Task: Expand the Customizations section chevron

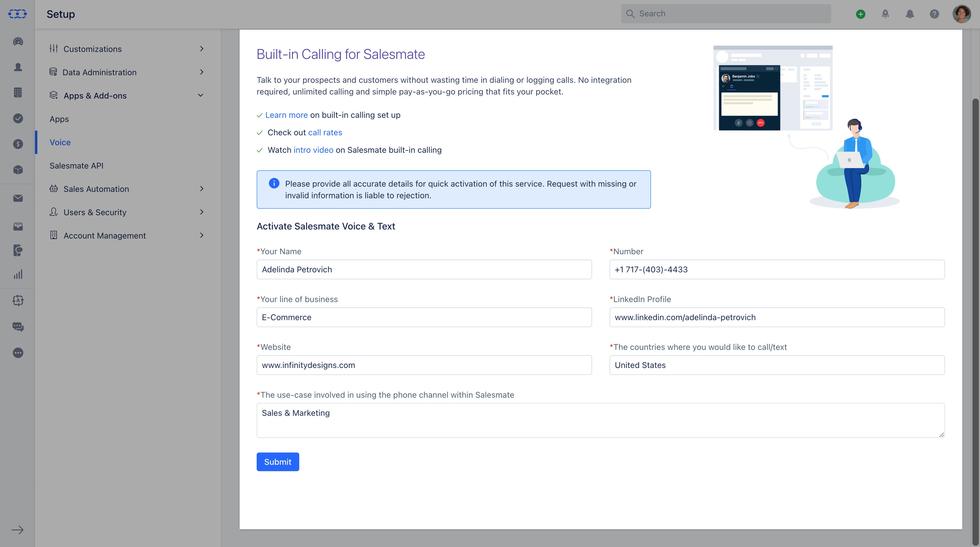Action: click(x=202, y=49)
